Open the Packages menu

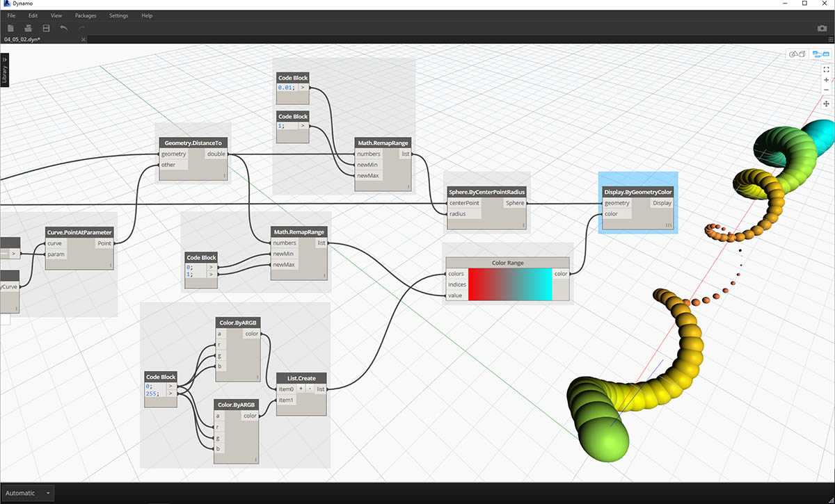point(86,15)
